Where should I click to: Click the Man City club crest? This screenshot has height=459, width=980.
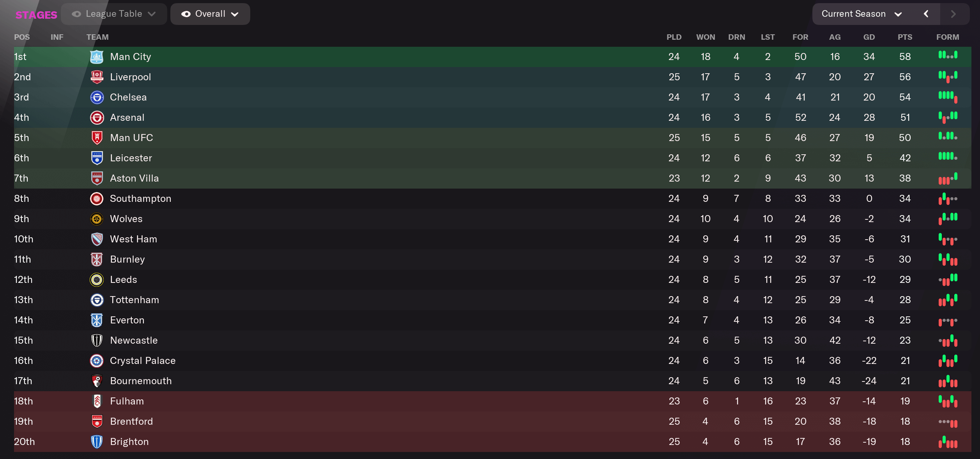pyautogui.click(x=96, y=56)
